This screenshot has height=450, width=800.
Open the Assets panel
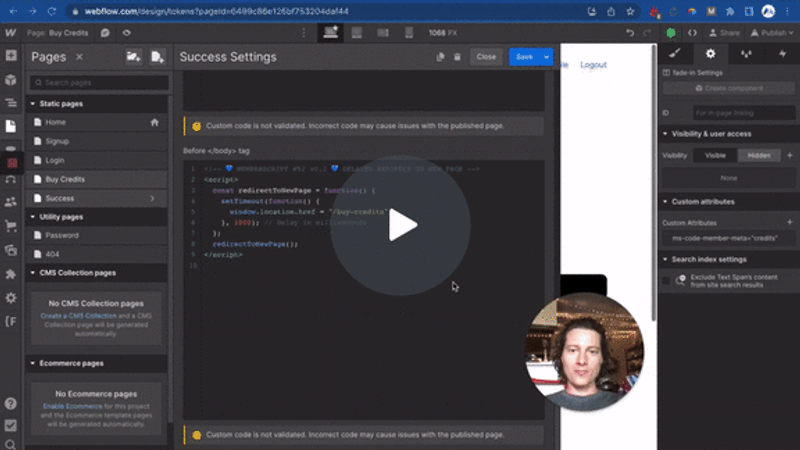[x=11, y=250]
